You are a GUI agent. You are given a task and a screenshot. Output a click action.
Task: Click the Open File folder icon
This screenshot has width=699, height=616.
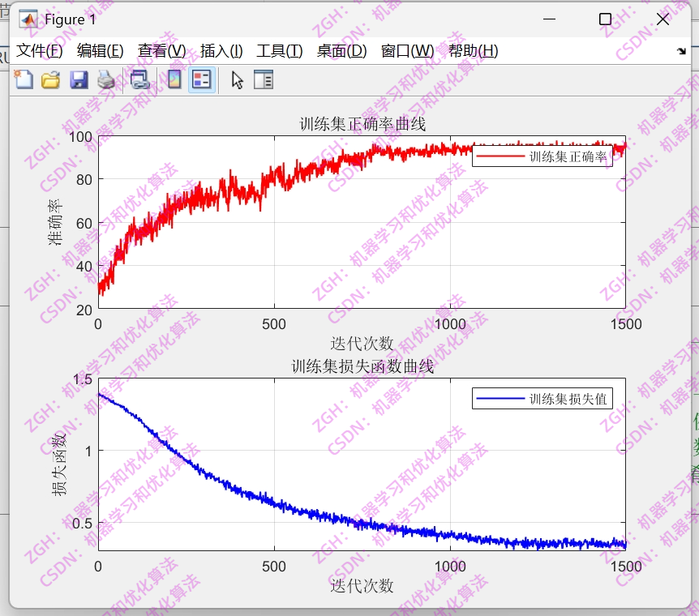pyautogui.click(x=51, y=80)
